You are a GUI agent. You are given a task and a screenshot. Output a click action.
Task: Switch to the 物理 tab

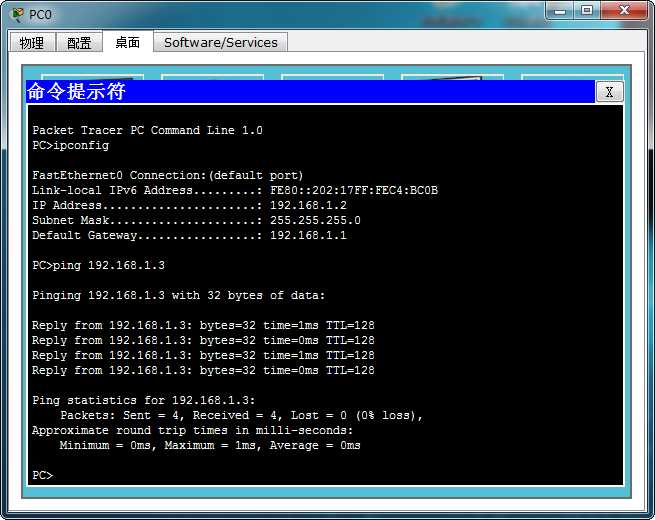[x=32, y=42]
